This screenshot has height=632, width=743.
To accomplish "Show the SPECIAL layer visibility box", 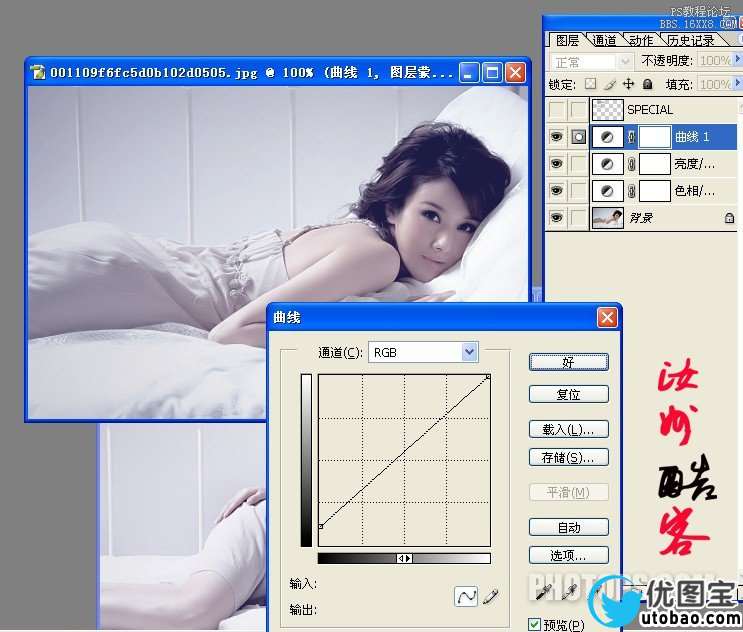I will 556,110.
